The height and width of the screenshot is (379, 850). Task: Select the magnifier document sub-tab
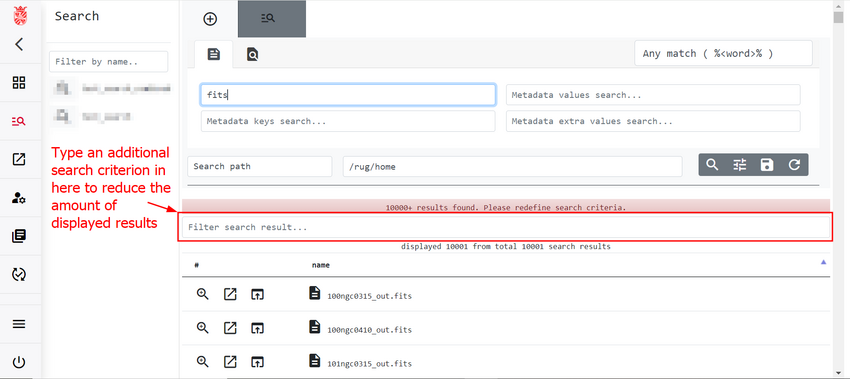click(x=253, y=54)
